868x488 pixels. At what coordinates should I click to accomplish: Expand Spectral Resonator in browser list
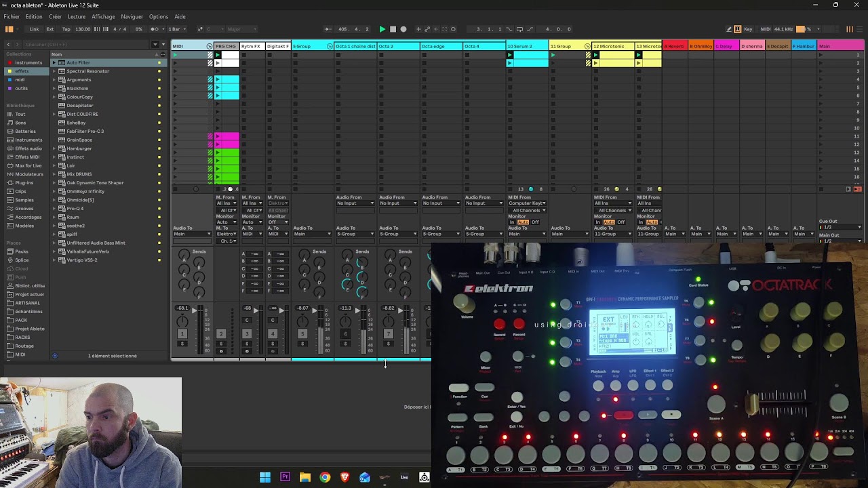(x=54, y=71)
